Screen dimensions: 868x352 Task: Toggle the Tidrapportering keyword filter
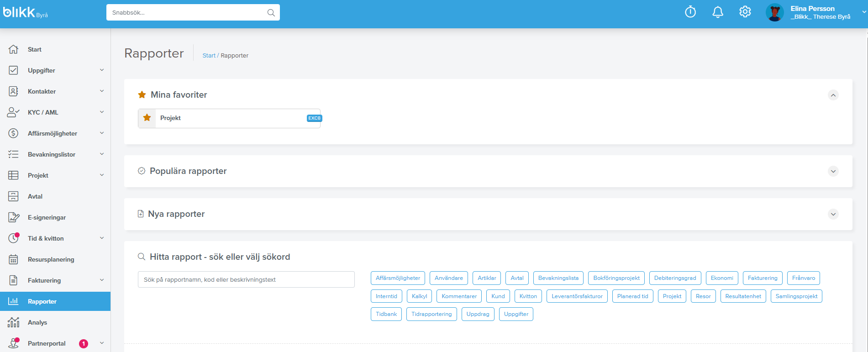tap(431, 314)
